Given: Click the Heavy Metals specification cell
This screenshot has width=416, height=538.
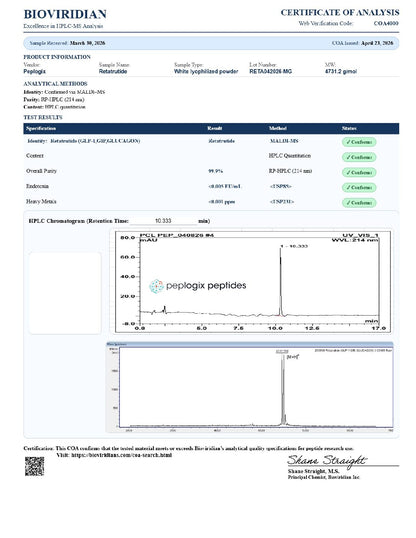Looking at the screenshot, I should (x=41, y=202).
